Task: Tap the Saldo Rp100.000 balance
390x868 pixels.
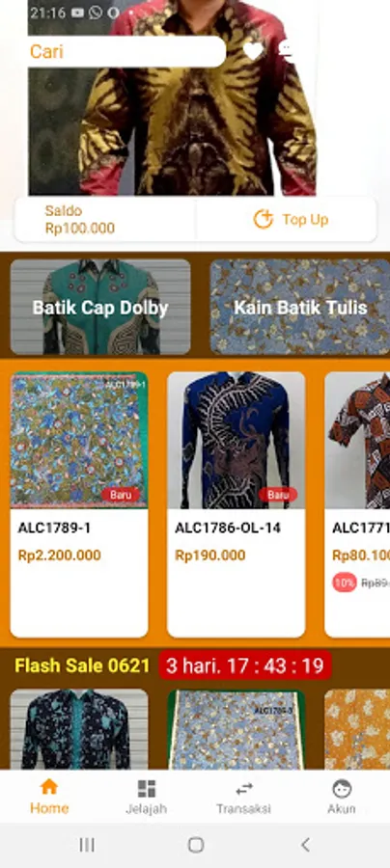Action: point(80,219)
